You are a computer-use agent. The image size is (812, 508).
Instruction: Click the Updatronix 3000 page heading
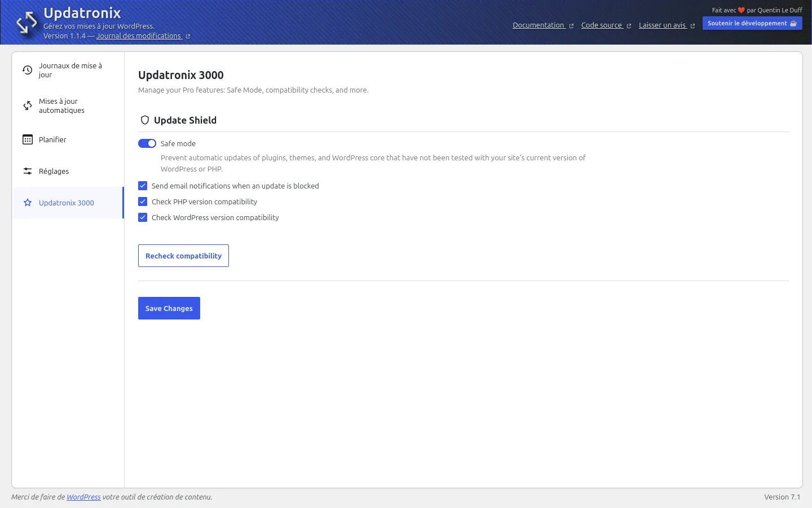click(x=181, y=75)
